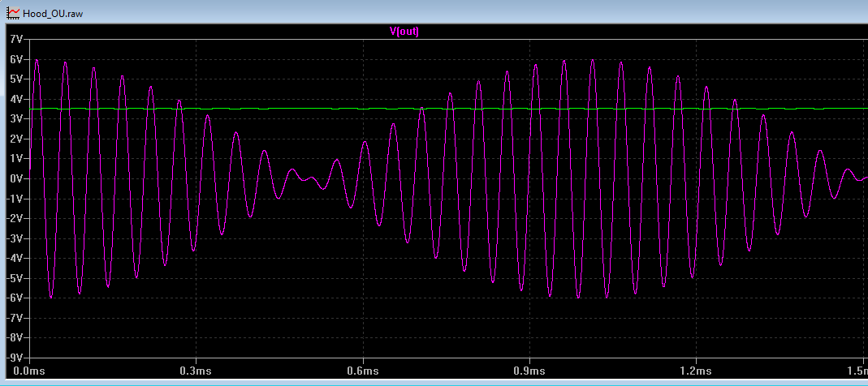Viewport: 868px width, 386px height.
Task: Click the -5V vertical axis label
Action: point(15,278)
